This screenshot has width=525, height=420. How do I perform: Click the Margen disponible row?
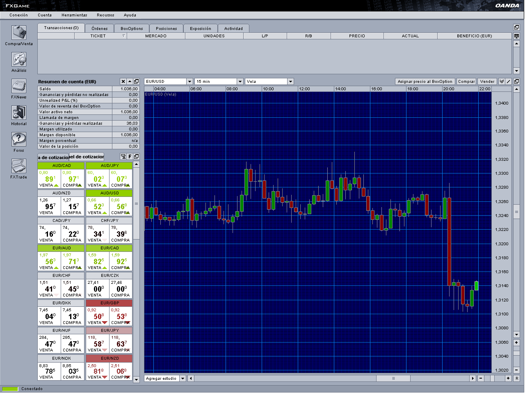pyautogui.click(x=89, y=135)
